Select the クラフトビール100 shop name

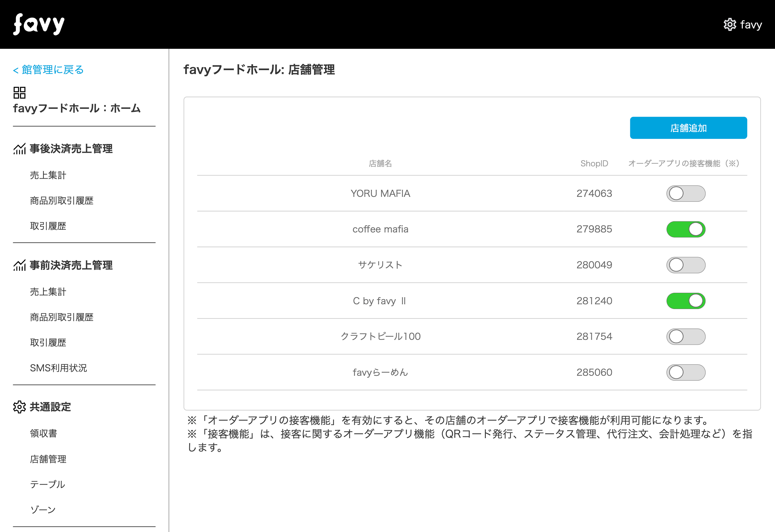point(380,336)
